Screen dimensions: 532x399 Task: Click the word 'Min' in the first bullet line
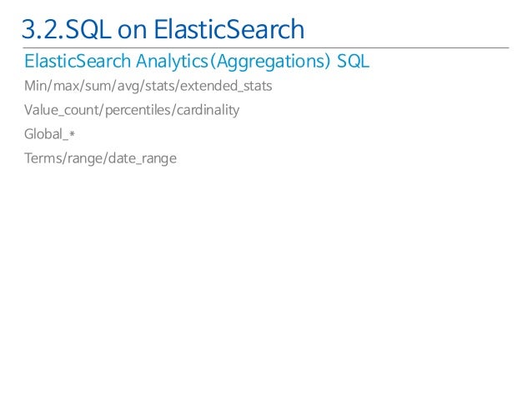36,86
